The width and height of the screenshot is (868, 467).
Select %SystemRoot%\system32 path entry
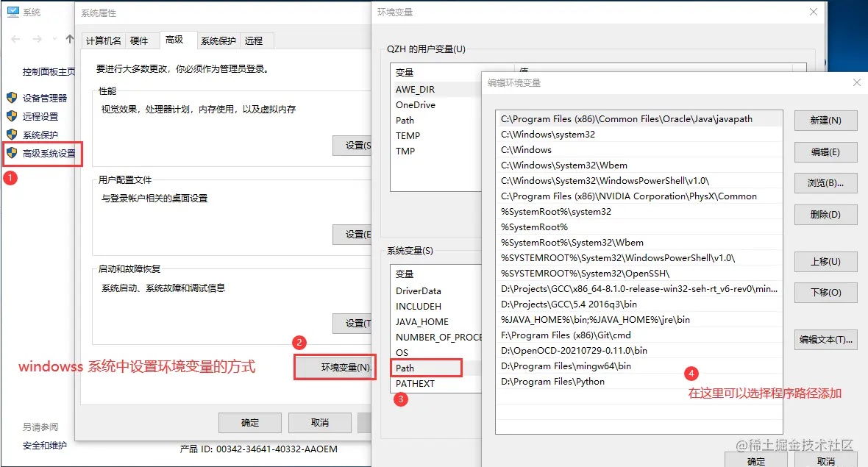tap(638, 212)
